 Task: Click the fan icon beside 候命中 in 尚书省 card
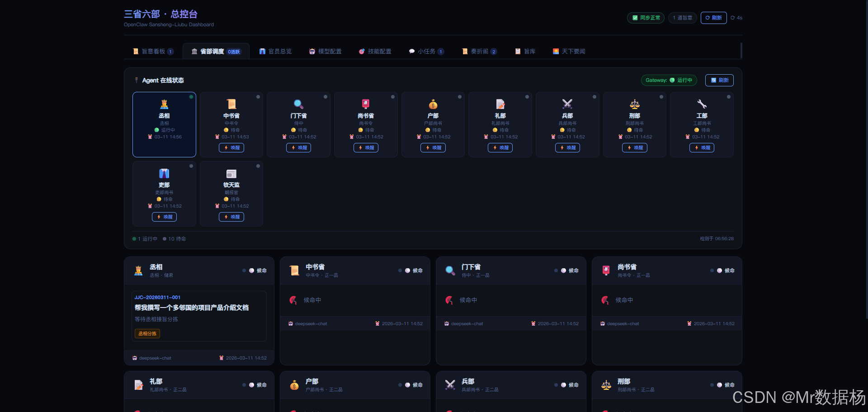coord(605,300)
